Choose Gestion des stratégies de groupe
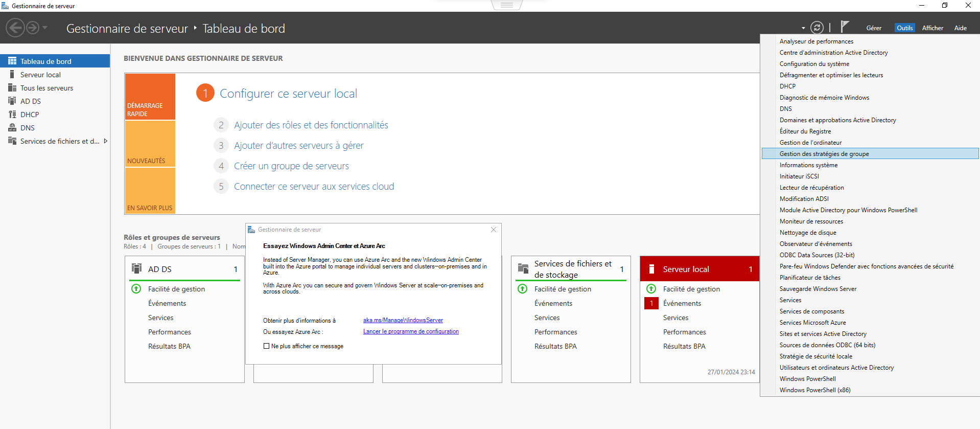Viewport: 980px width, 429px height. [x=870, y=154]
